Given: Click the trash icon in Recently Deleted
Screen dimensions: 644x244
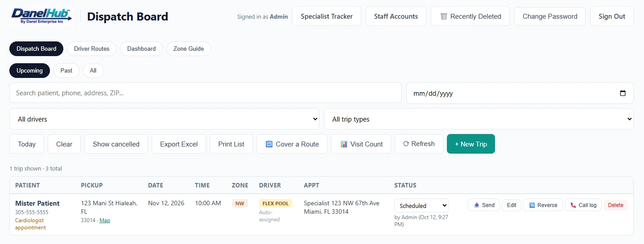Looking at the screenshot, I should (x=444, y=16).
